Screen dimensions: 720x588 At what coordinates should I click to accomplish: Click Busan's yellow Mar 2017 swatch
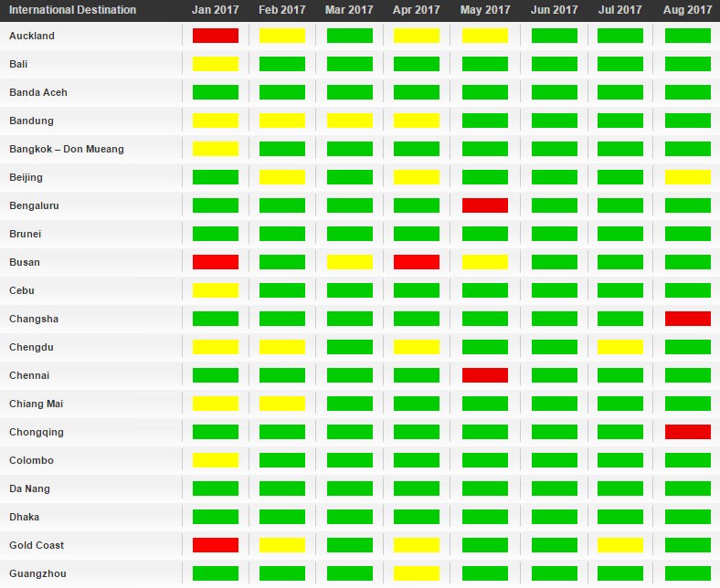tap(349, 262)
